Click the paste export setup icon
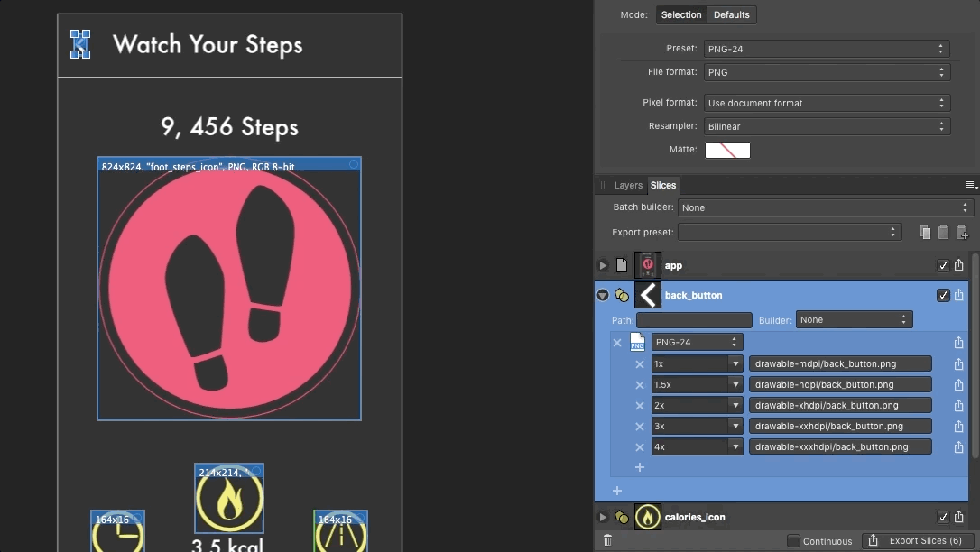The image size is (980, 552). point(944,232)
